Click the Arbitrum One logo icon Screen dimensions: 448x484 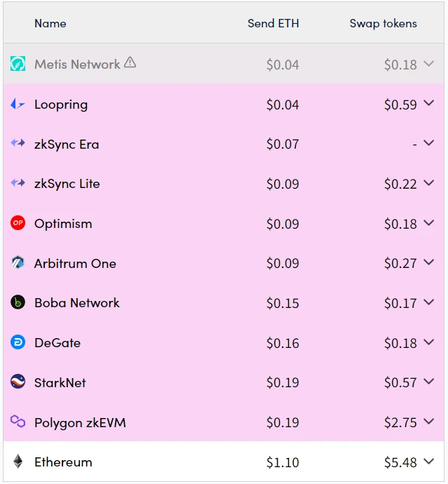pyautogui.click(x=18, y=262)
